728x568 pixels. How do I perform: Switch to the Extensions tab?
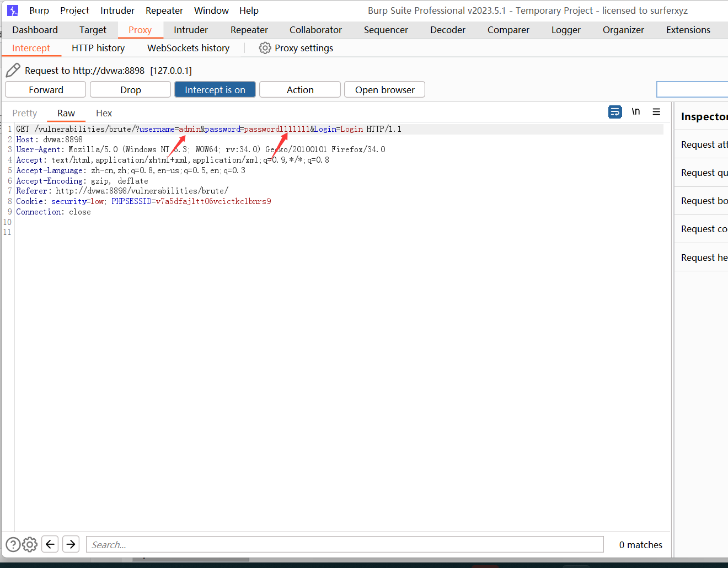pos(688,30)
